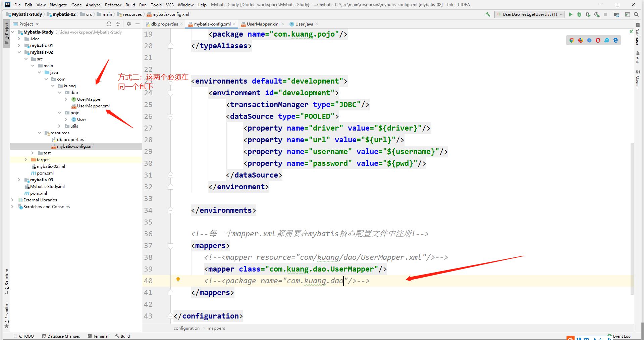The image size is (644, 340).
Task: Select db.properties in project tree
Action: tap(70, 140)
